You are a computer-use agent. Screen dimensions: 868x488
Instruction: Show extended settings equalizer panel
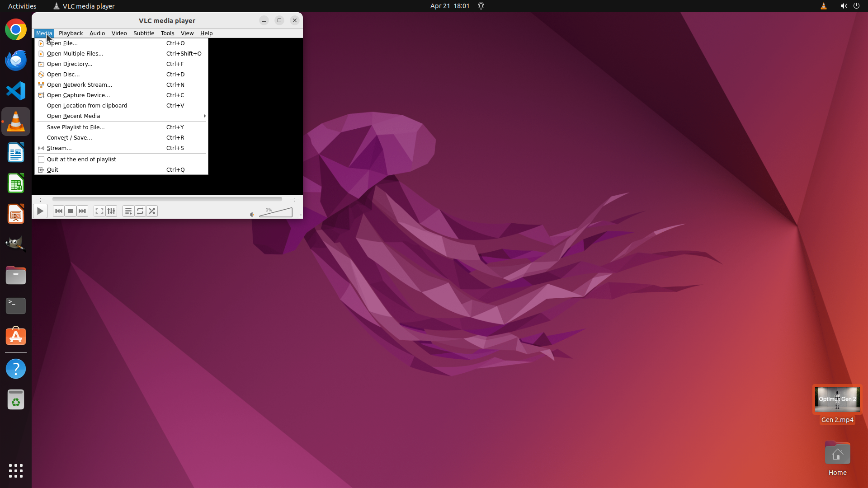tap(111, 211)
